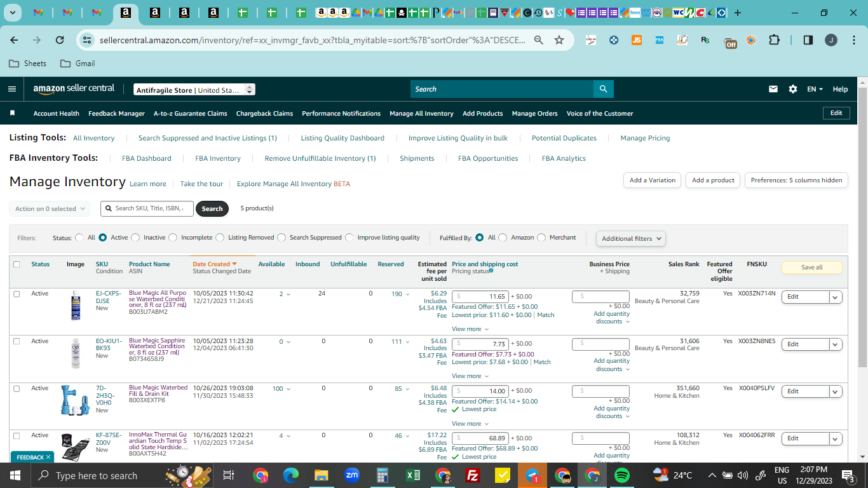The image size is (868, 488).
Task: Select the Inactive status radio button
Action: pyautogui.click(x=135, y=238)
